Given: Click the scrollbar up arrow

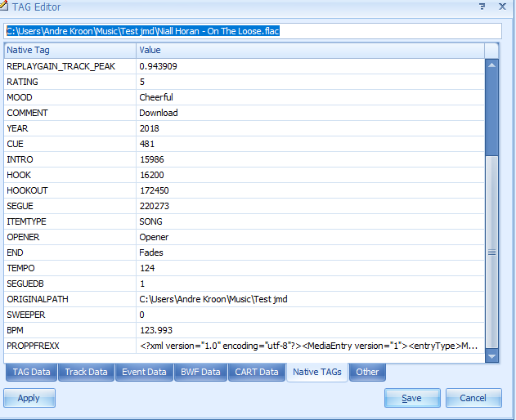Looking at the screenshot, I should point(491,65).
